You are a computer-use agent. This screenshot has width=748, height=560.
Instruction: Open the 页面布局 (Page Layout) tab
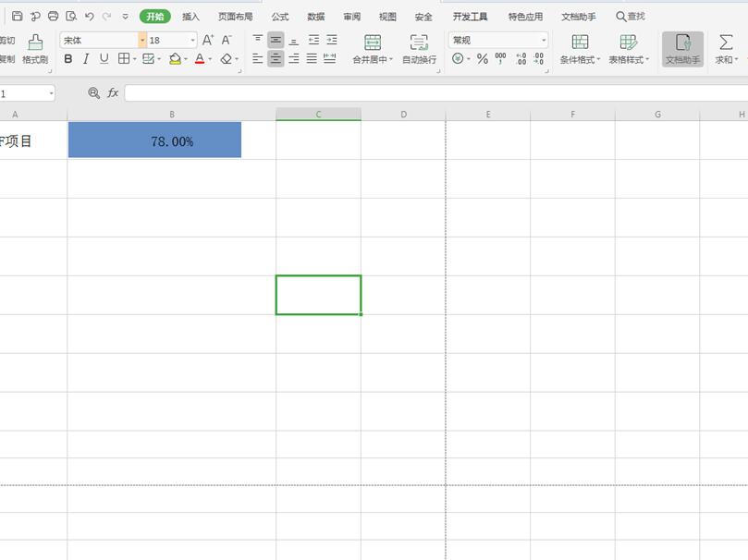click(235, 17)
